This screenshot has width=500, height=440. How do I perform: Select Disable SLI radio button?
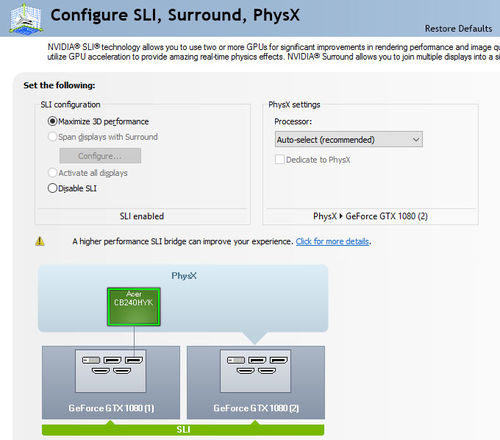[52, 188]
